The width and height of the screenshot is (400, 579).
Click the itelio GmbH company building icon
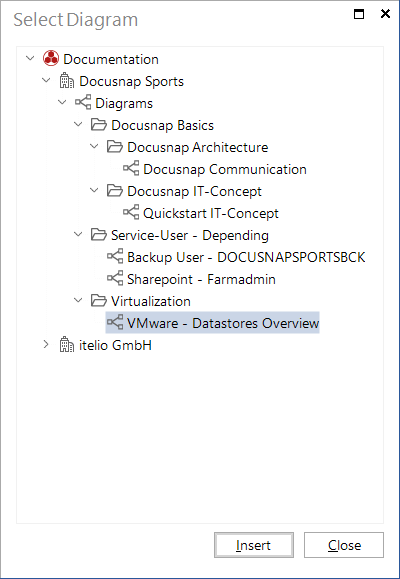tap(67, 345)
